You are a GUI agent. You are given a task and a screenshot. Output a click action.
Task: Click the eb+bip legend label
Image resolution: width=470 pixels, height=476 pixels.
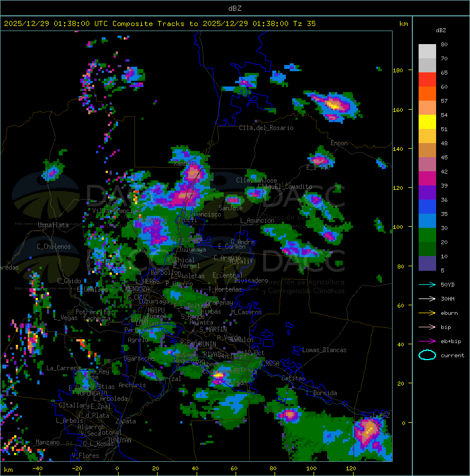point(451,341)
